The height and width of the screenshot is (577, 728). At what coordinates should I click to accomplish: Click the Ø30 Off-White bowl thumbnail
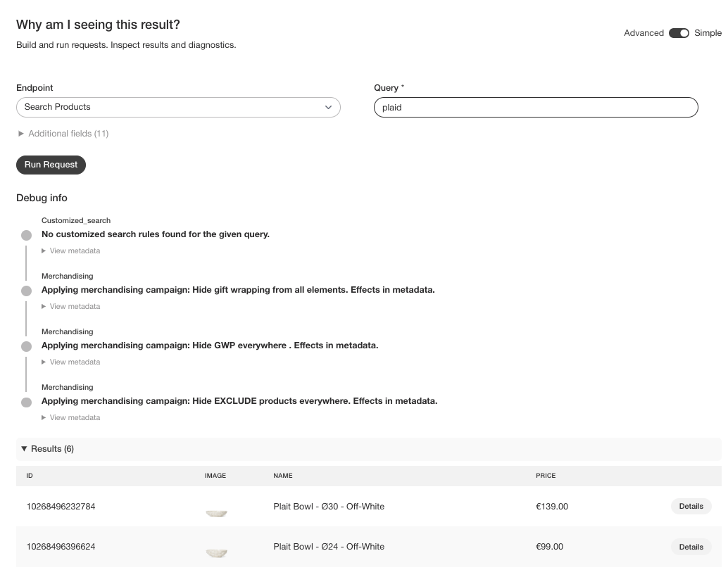point(216,512)
